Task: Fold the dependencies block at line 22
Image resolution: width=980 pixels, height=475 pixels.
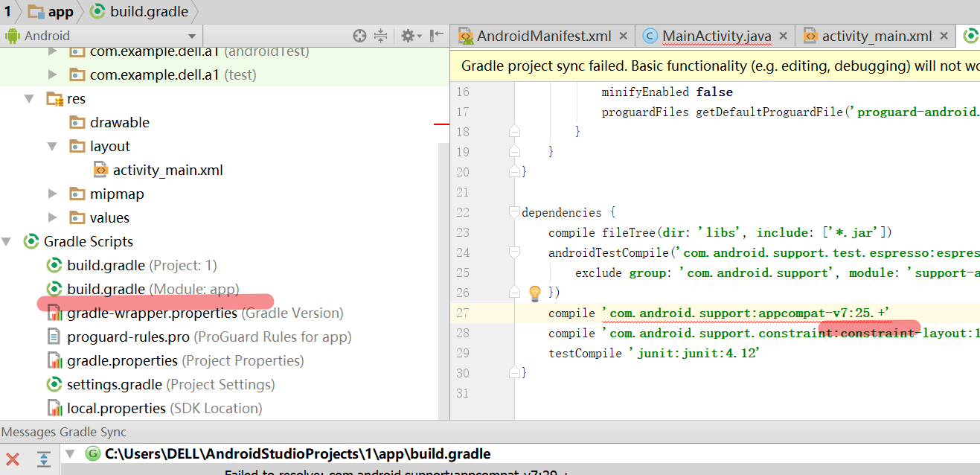Action: pos(513,212)
